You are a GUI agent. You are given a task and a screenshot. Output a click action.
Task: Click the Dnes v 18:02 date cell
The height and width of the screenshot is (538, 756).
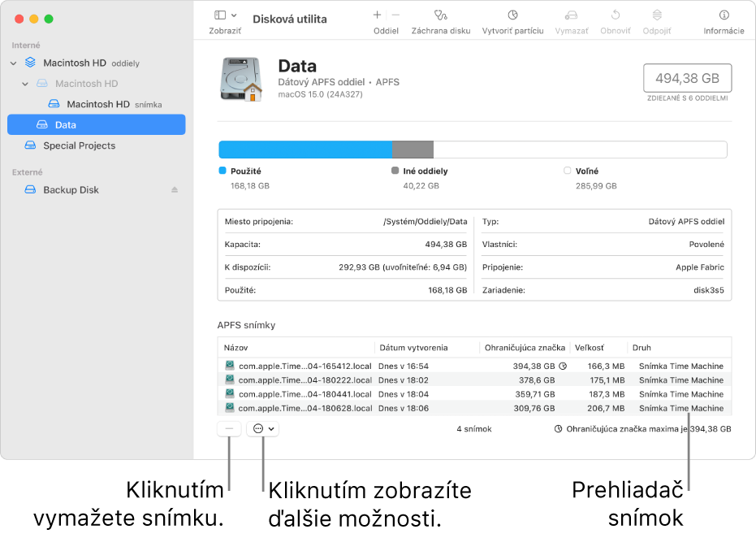[403, 380]
